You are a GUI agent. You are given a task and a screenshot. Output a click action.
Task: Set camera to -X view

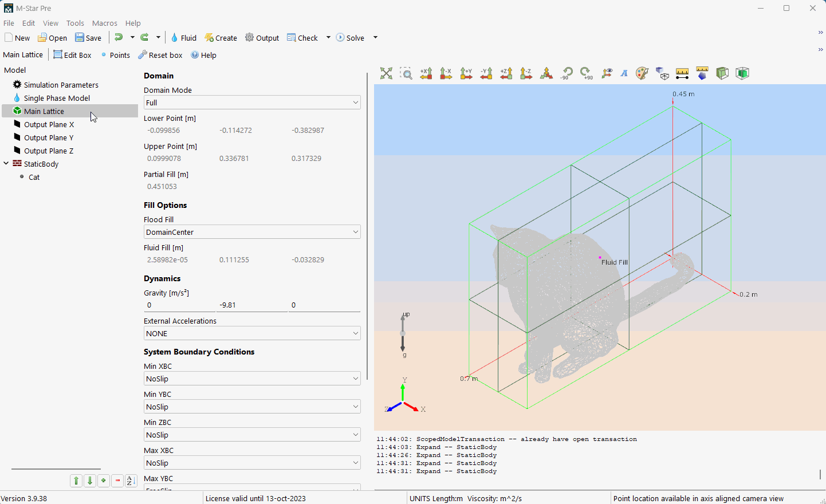(446, 73)
